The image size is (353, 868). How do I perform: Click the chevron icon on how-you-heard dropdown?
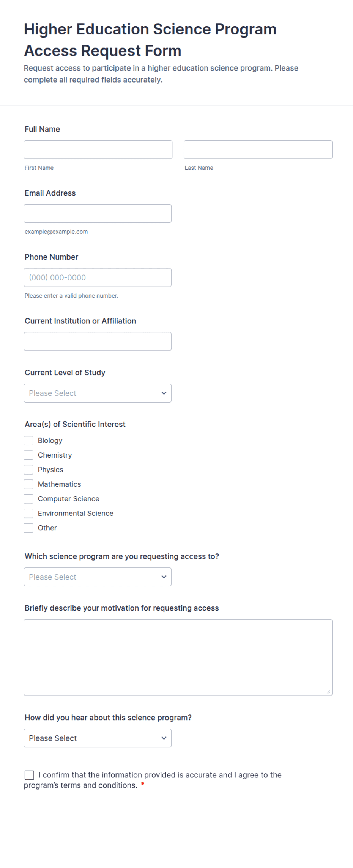(x=164, y=738)
